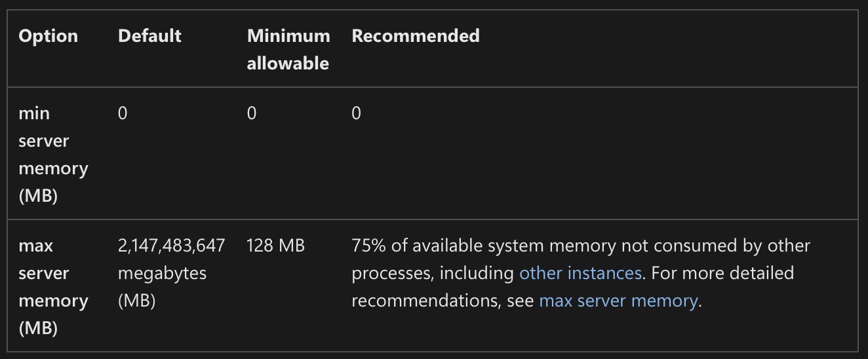The width and height of the screenshot is (868, 359).
Task: Click the "Minimum allowable" column header
Action: [288, 49]
